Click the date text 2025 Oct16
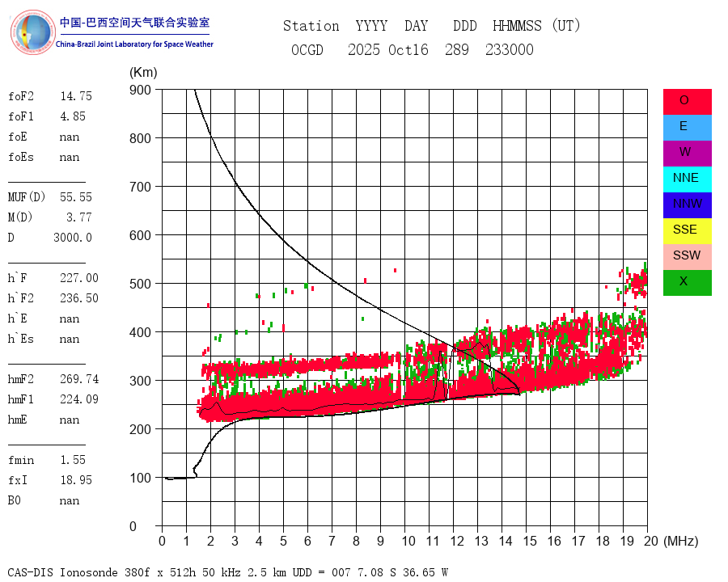 coord(388,49)
